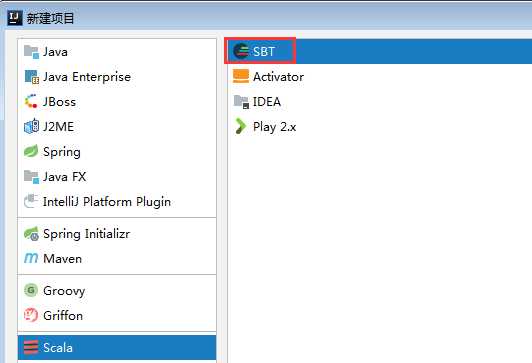532x363 pixels.
Task: Pick J2ME from project types
Action: click(117, 127)
